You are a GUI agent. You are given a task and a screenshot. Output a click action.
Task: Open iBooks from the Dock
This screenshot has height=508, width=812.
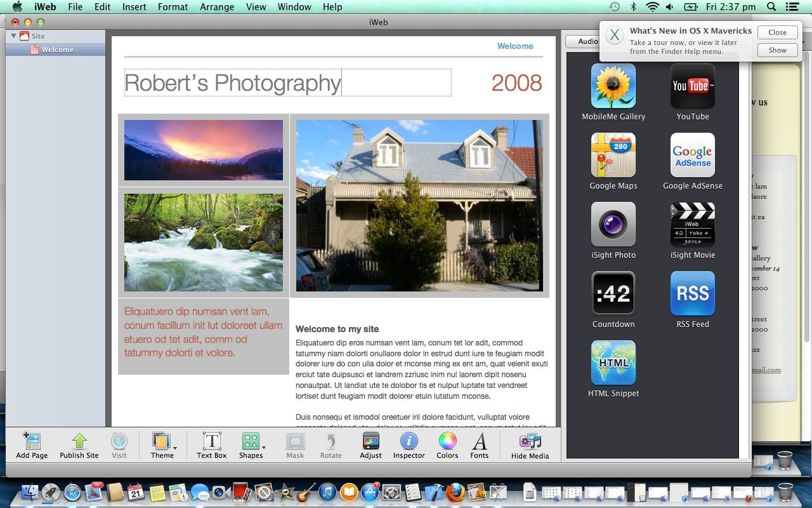(349, 492)
